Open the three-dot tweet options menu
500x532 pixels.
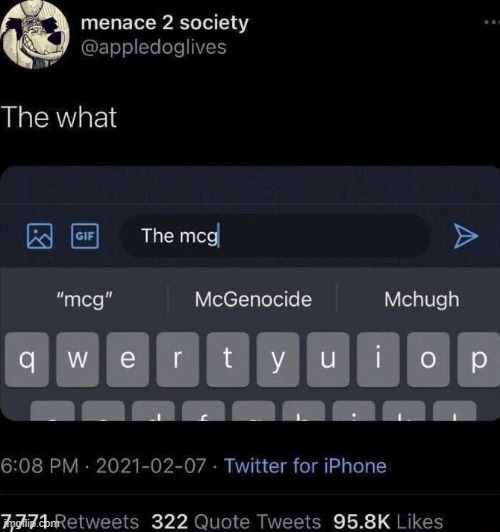coord(493,22)
